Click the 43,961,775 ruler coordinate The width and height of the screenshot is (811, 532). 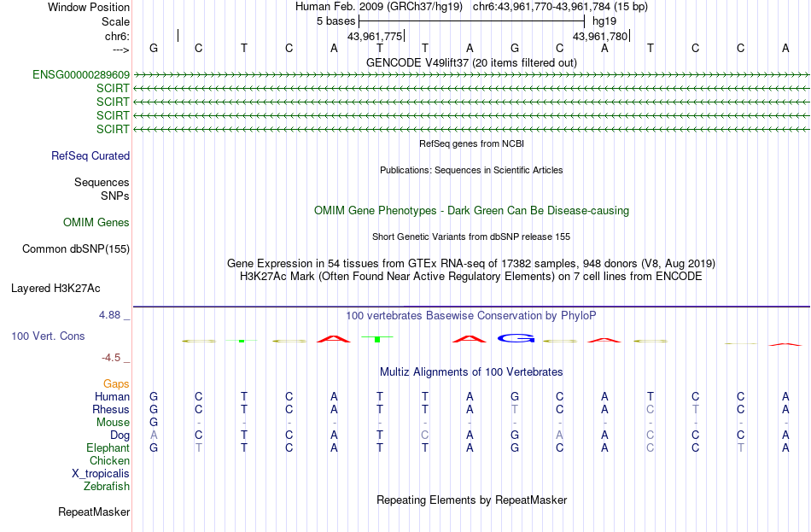375,36
